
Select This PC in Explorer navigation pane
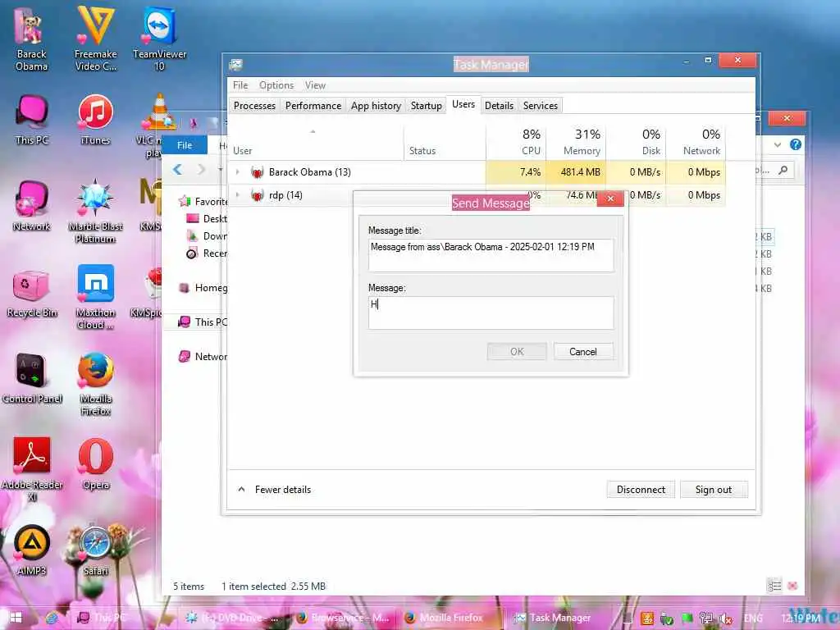203,322
